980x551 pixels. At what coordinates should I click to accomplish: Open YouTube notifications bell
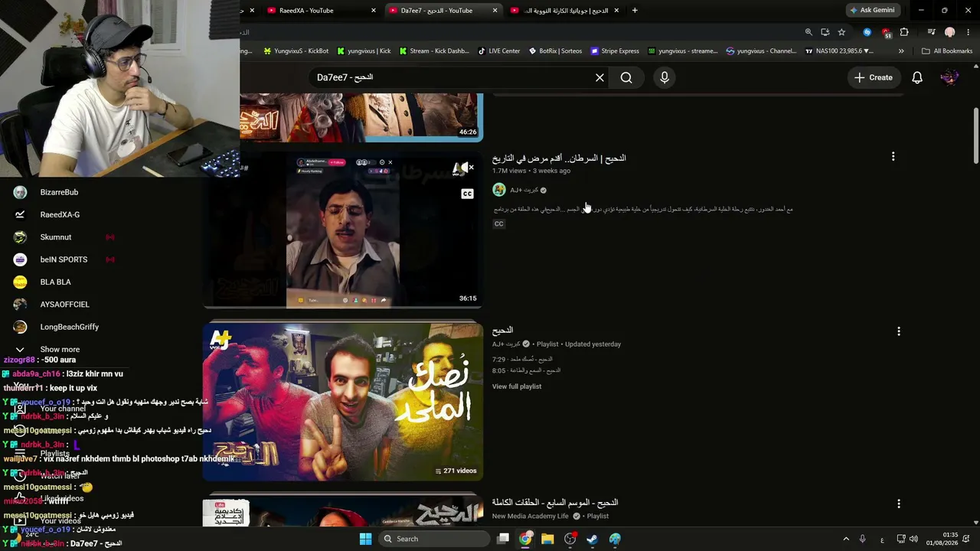[x=917, y=77]
